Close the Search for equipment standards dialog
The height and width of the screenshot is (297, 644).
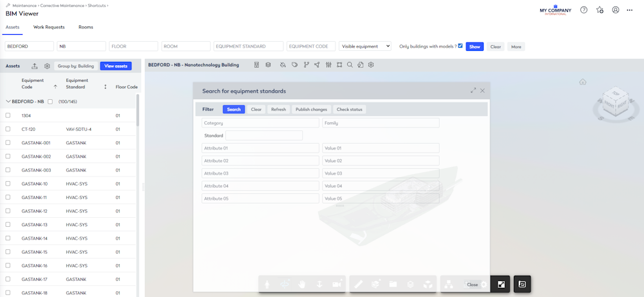click(482, 90)
